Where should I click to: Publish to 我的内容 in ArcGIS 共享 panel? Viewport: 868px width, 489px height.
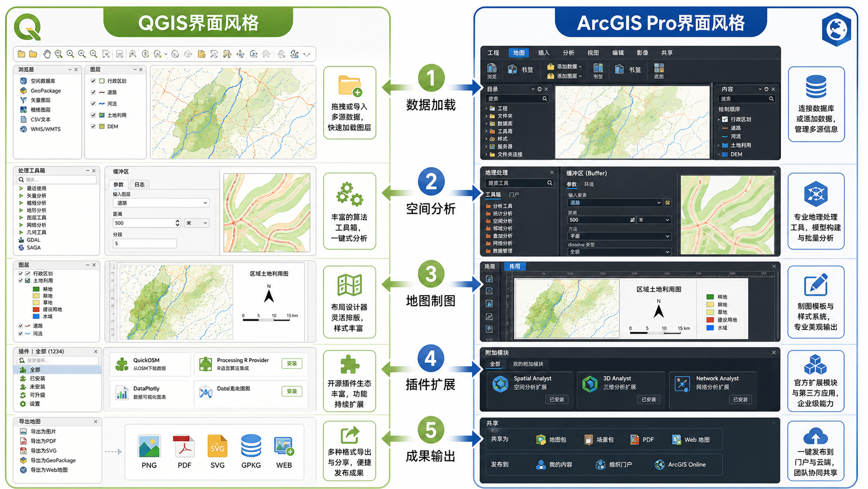pos(554,465)
